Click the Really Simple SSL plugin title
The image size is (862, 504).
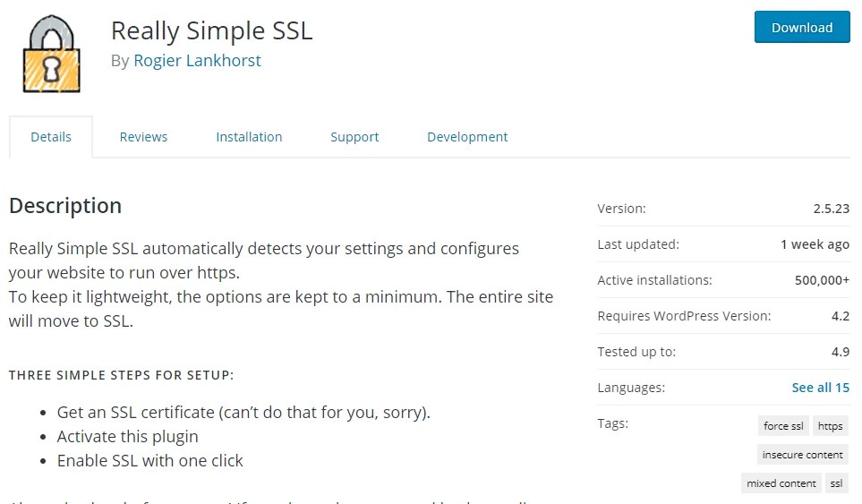pos(211,30)
